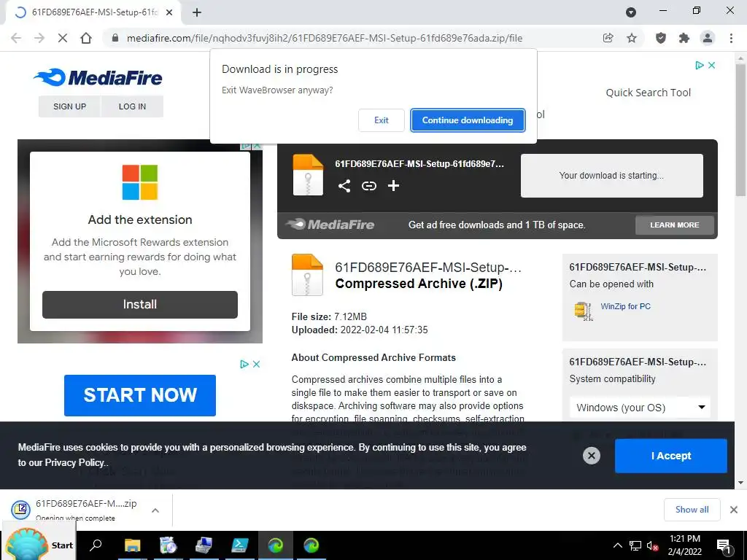Show hidden system tray icons
The height and width of the screenshot is (560, 747).
[617, 545]
